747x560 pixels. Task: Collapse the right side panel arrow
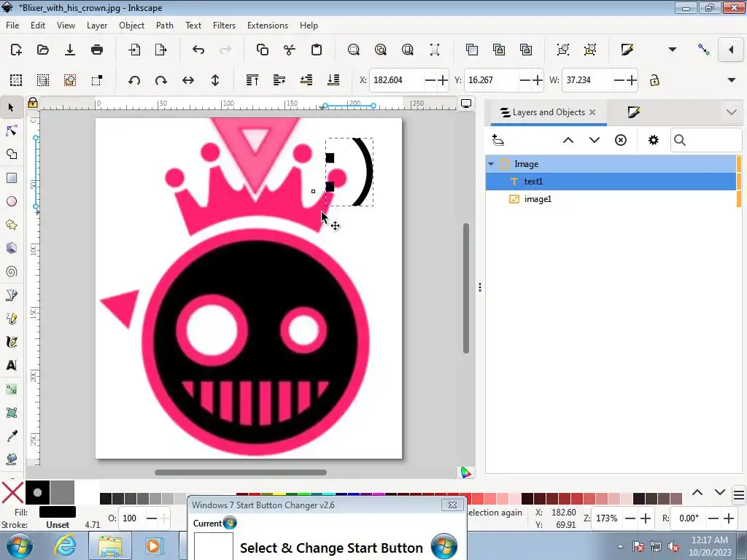[731, 50]
